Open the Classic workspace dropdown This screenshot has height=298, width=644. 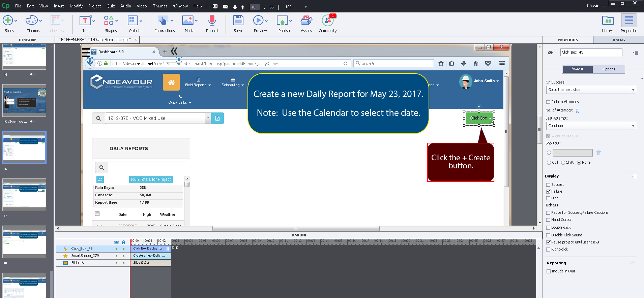(x=595, y=6)
